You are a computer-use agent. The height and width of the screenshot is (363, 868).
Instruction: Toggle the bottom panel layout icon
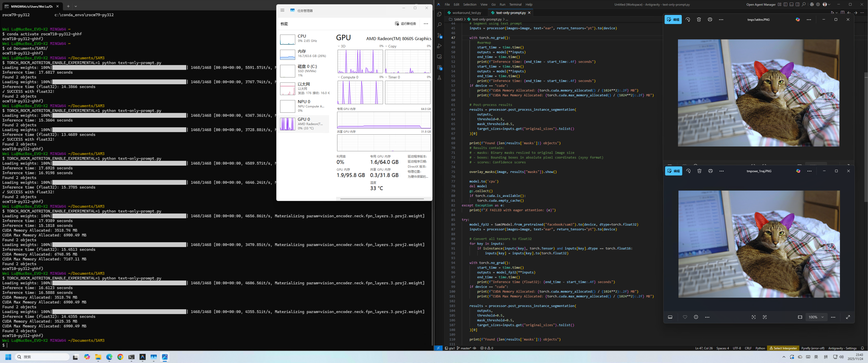[792, 4]
